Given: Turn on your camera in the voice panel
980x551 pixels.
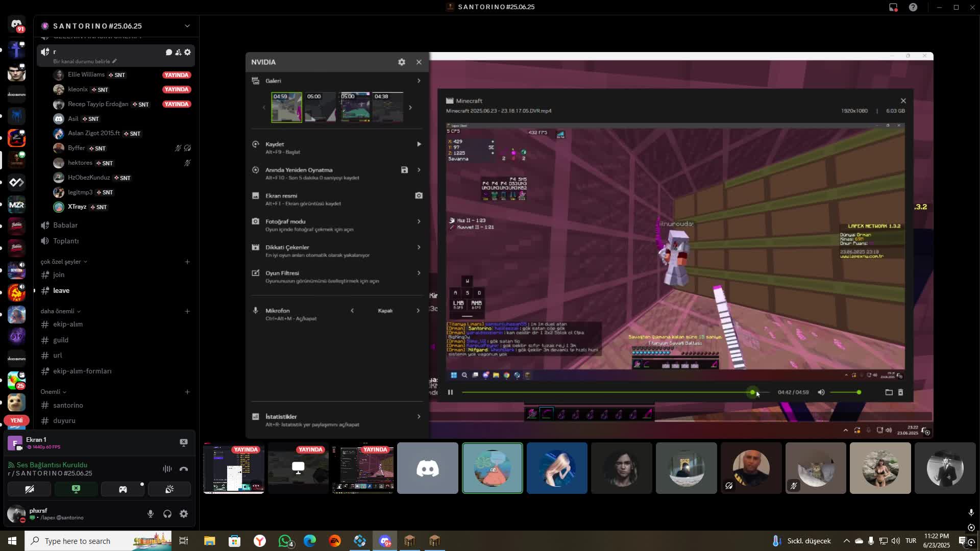Looking at the screenshot, I should point(29,489).
